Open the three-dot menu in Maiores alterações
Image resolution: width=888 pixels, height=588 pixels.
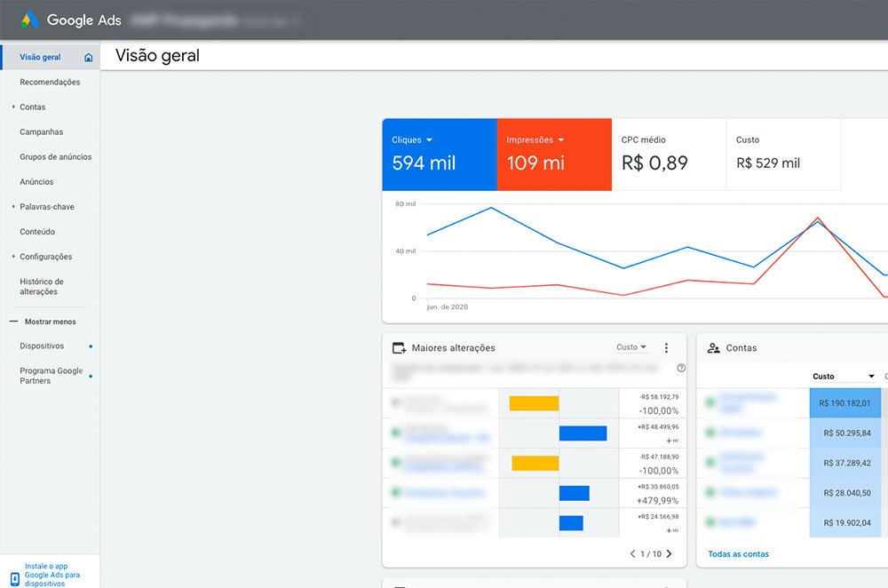[x=666, y=348]
